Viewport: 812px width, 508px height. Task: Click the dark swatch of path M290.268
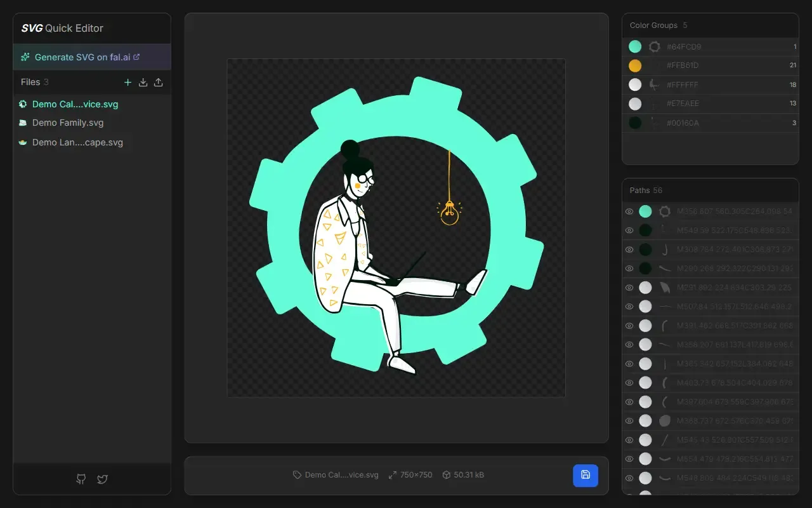(645, 269)
